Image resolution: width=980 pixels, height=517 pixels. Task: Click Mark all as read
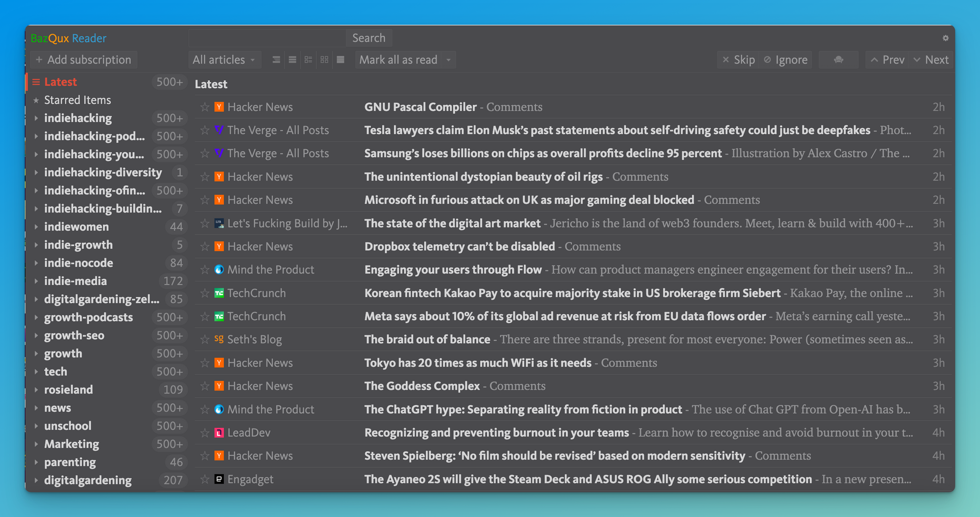click(398, 60)
